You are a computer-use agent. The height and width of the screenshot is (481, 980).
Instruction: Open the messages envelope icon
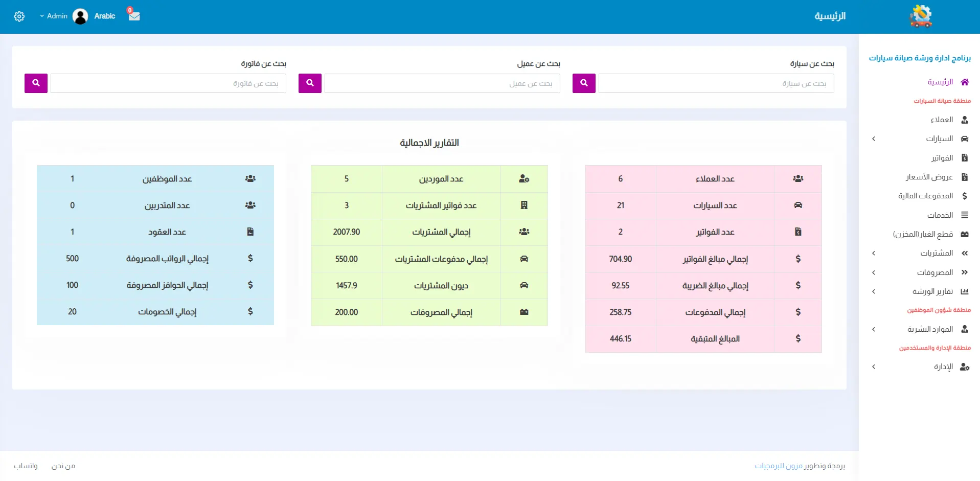[x=134, y=16]
